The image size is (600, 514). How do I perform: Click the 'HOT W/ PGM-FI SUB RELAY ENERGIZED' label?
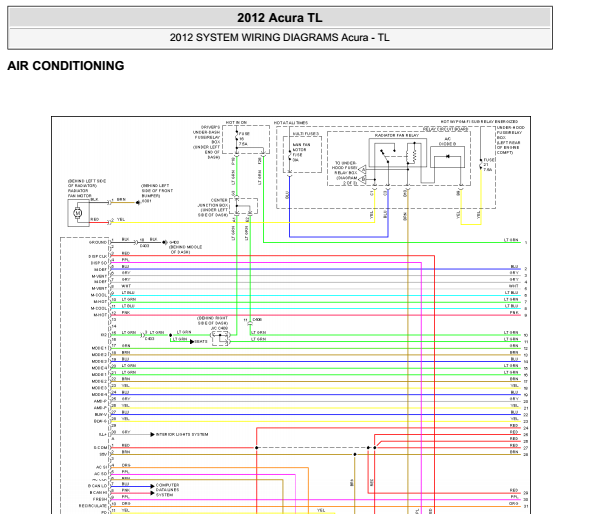point(479,122)
